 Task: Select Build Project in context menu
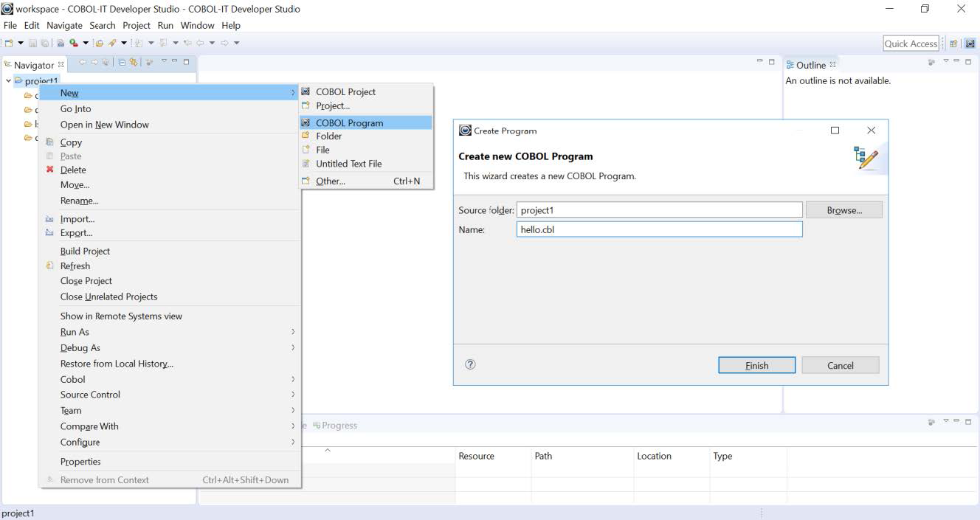click(x=85, y=251)
